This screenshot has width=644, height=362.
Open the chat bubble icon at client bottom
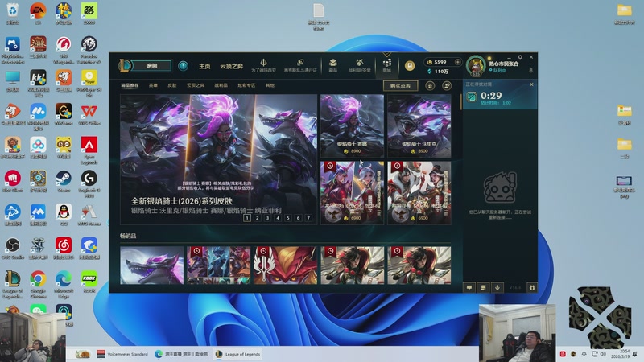(x=469, y=287)
